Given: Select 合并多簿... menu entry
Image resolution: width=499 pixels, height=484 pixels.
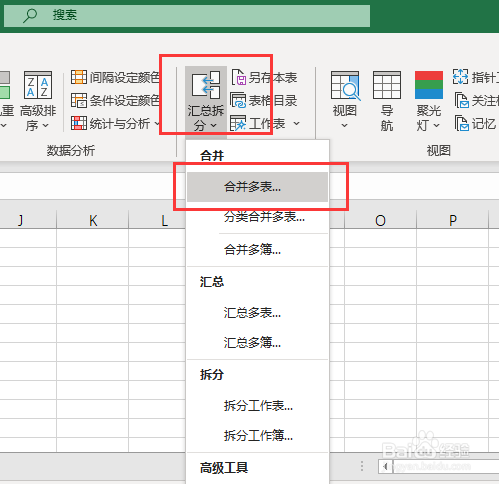Looking at the screenshot, I should [x=257, y=249].
